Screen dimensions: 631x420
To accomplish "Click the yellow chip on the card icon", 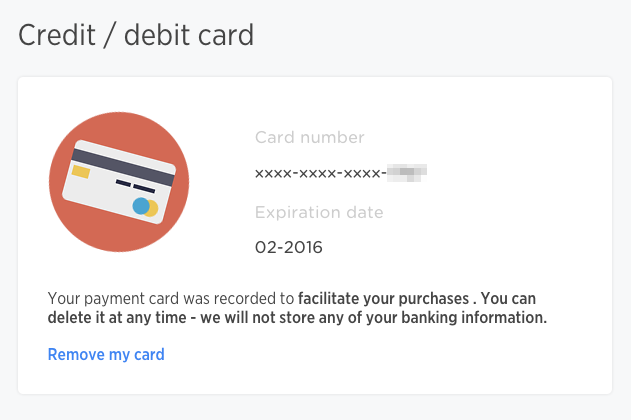I will click(81, 171).
